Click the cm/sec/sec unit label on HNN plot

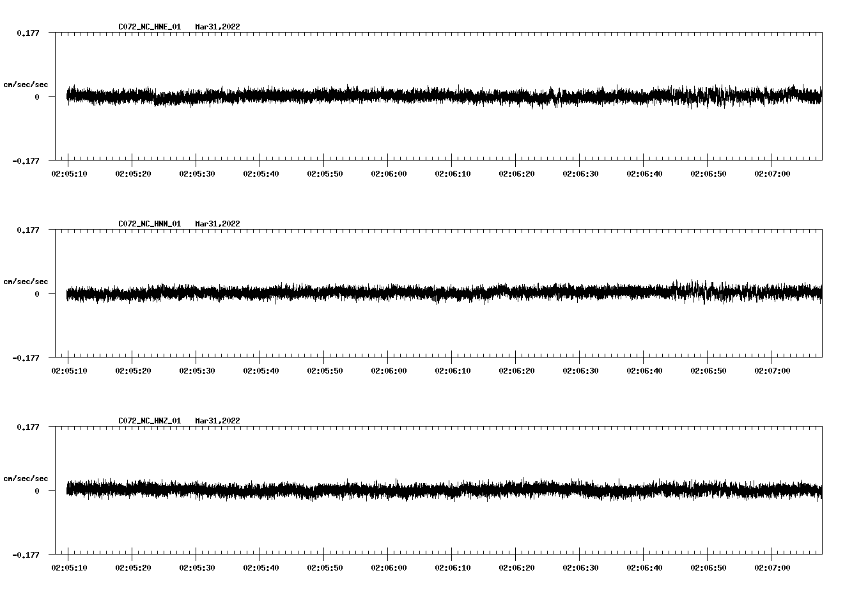pyautogui.click(x=26, y=281)
